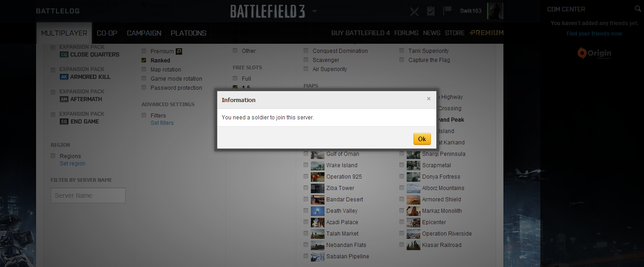Click the Epicenter map thumbnail

pos(414,222)
